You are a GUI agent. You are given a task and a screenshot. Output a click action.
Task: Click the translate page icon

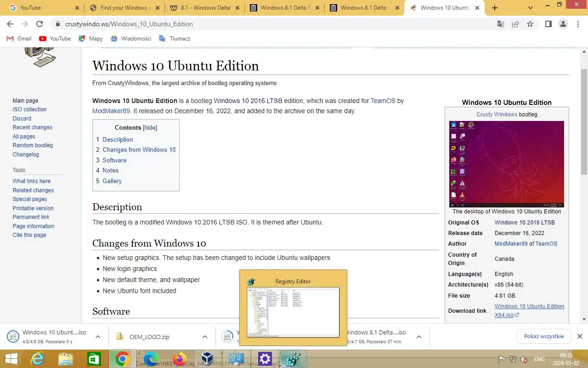pyautogui.click(x=501, y=24)
